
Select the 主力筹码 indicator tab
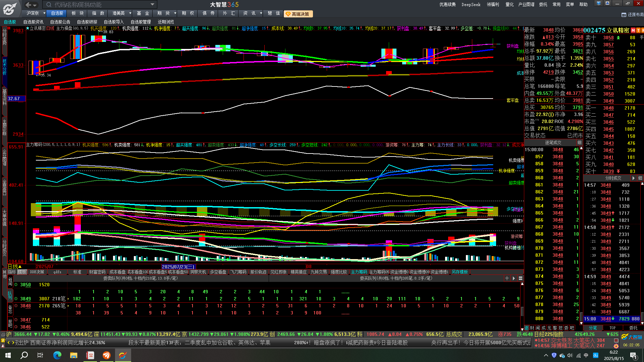click(x=359, y=272)
